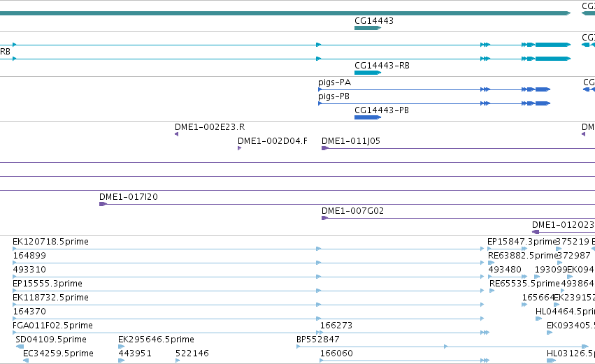Select the EK093405.5prime label
This screenshot has width=595, height=364.
[571, 326]
